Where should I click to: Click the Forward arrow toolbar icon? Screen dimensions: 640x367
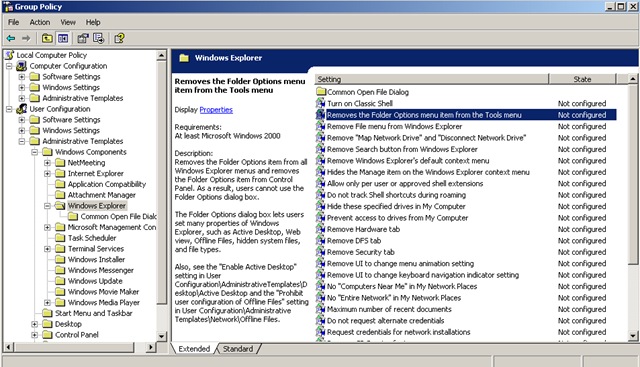tap(26, 38)
